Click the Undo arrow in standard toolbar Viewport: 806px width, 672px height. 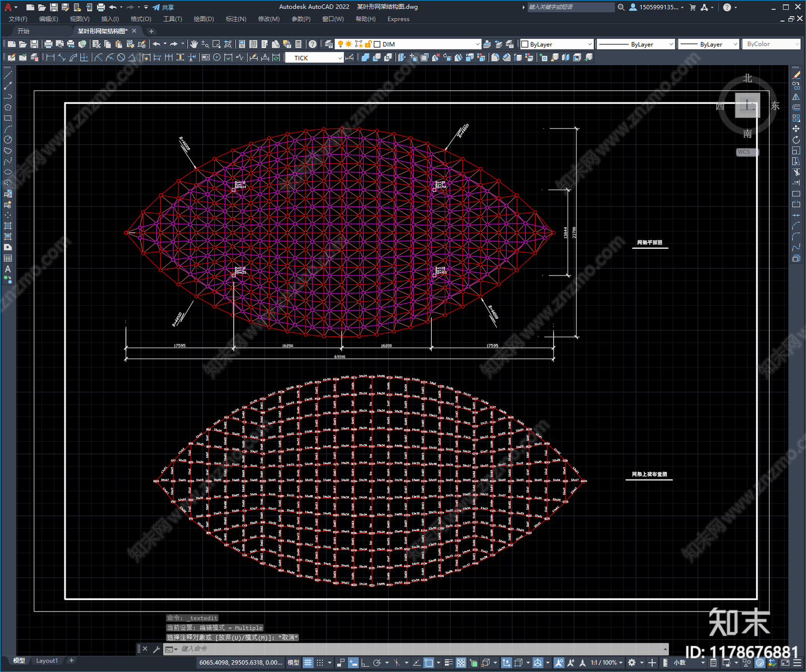pos(157,44)
